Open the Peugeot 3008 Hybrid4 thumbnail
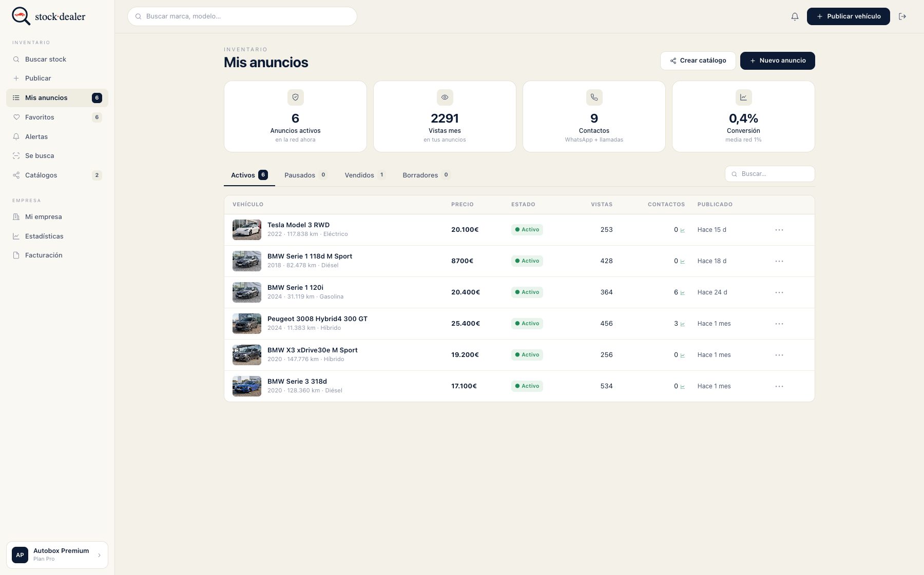924x575 pixels. [247, 324]
